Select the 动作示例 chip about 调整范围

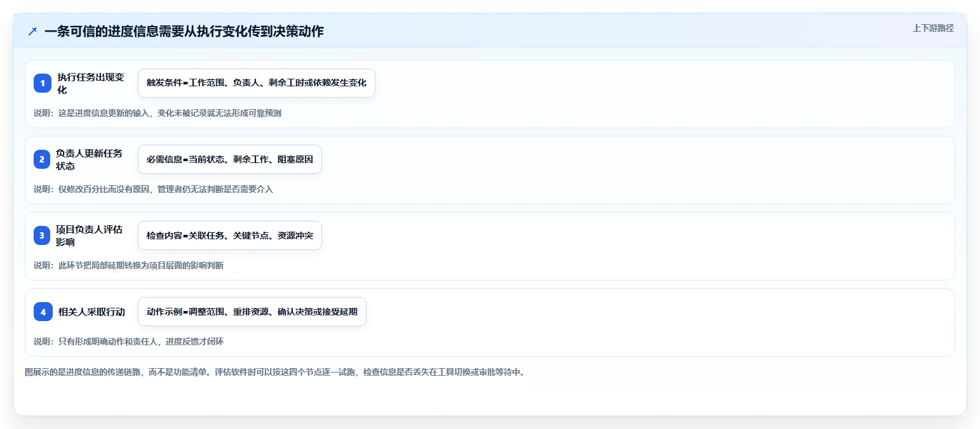pos(252,312)
